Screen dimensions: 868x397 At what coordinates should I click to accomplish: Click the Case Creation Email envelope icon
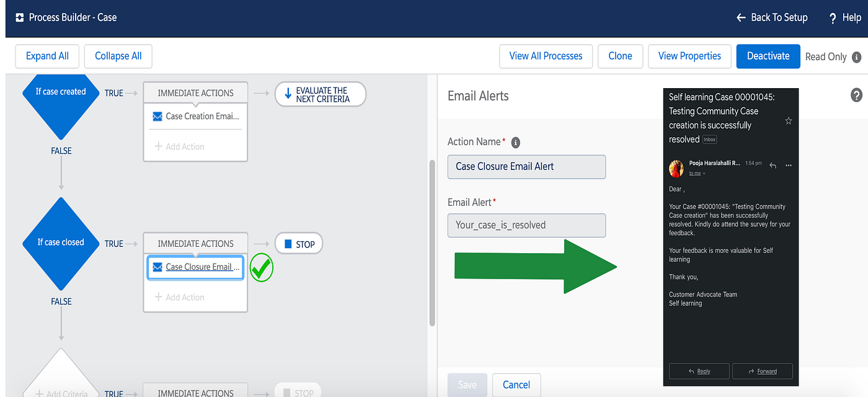pyautogui.click(x=157, y=116)
